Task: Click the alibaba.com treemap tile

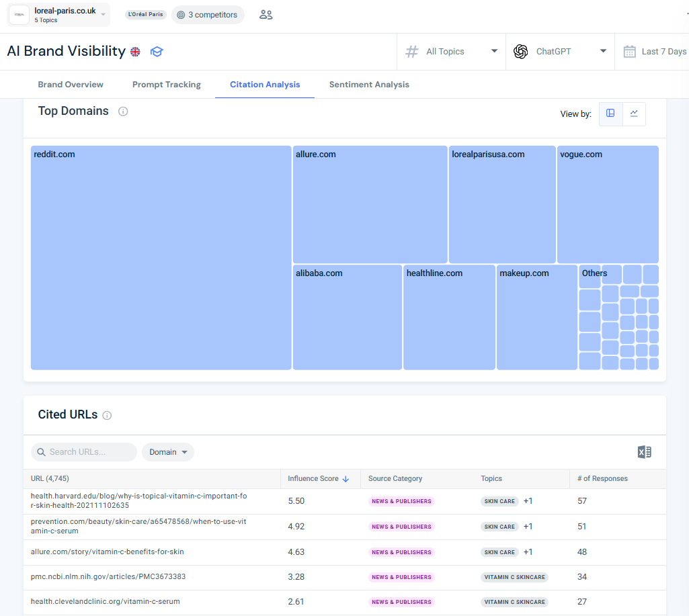Action: (x=347, y=317)
